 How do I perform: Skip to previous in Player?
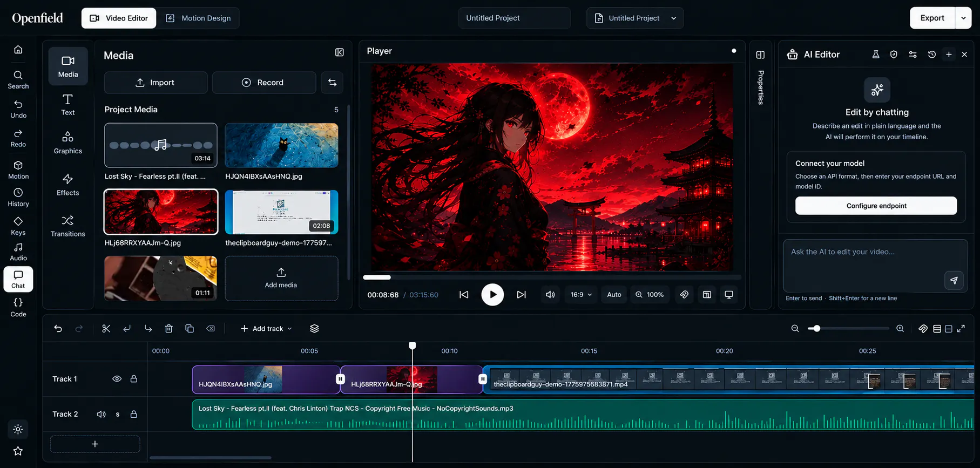[x=464, y=295]
